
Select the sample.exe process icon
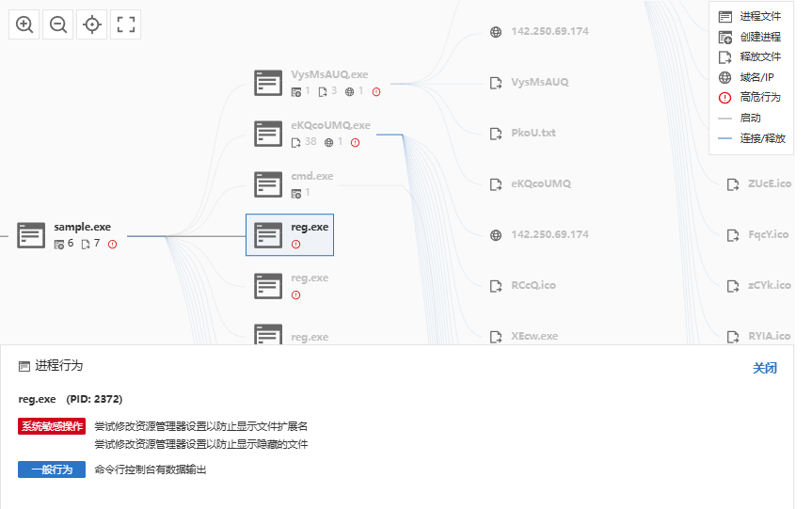pos(31,235)
